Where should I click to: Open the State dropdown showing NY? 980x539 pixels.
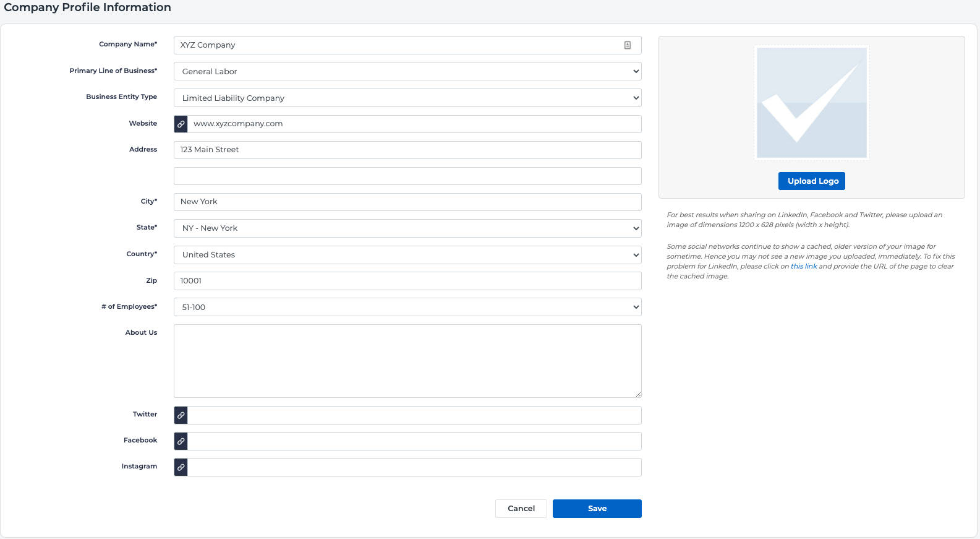[407, 228]
